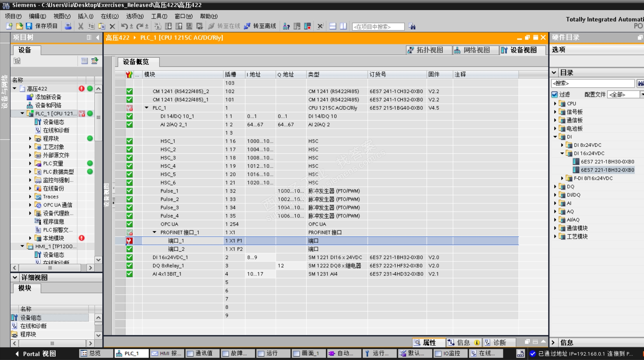The height and width of the screenshot is (360, 644).
Task: Expand the DI 8x24VDC catalog folder
Action: pos(562,145)
